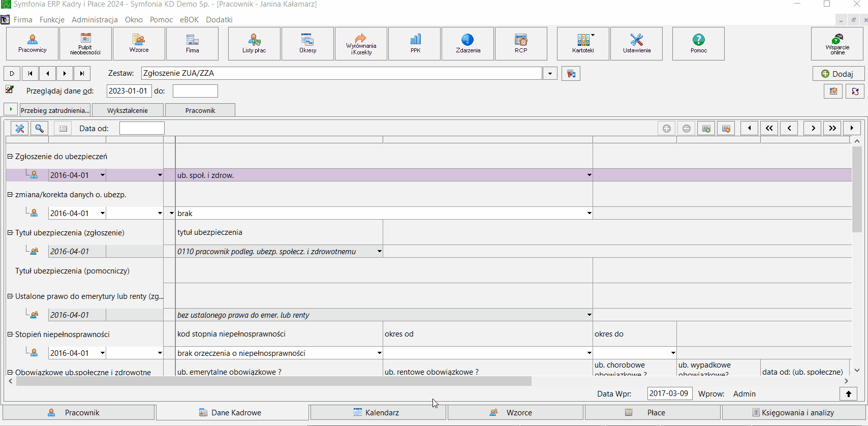Click the Wyrównania i Korekty icon

click(x=361, y=44)
